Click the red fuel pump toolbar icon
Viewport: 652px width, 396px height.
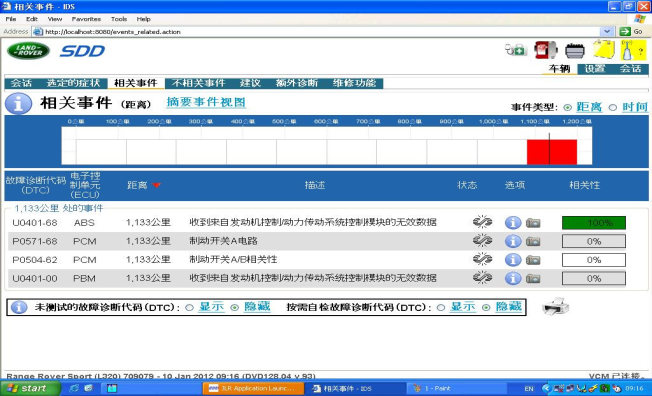click(545, 50)
